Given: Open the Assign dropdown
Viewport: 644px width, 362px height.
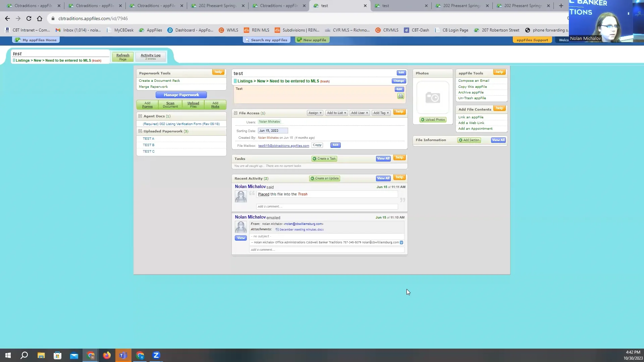Looking at the screenshot, I should coord(315,113).
